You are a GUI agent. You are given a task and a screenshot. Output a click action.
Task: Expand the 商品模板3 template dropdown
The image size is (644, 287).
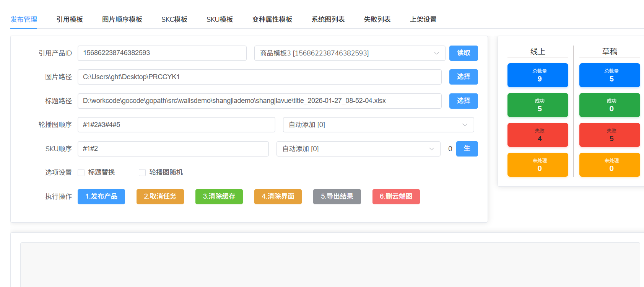(349, 53)
